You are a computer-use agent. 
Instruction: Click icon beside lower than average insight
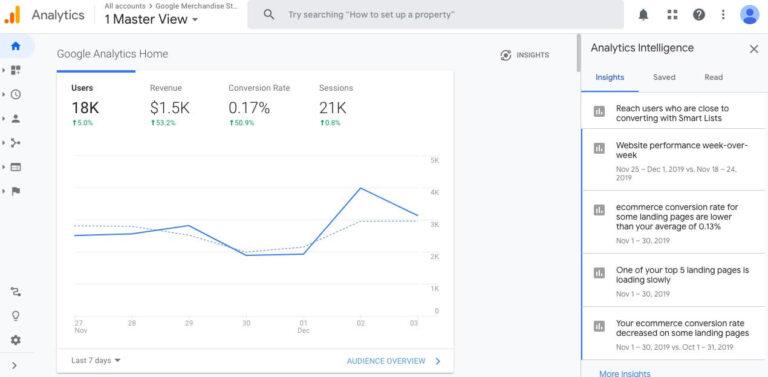[599, 210]
